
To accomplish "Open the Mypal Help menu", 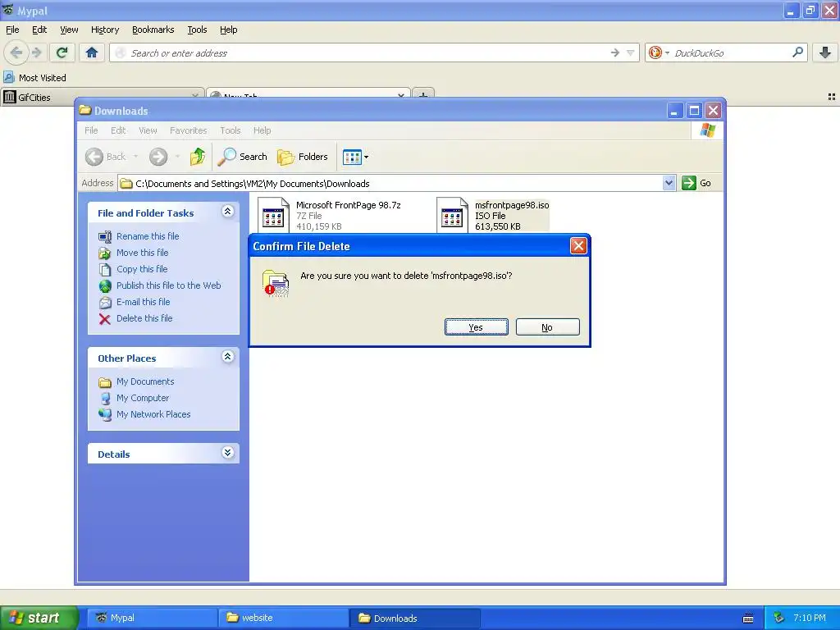I will (x=229, y=30).
